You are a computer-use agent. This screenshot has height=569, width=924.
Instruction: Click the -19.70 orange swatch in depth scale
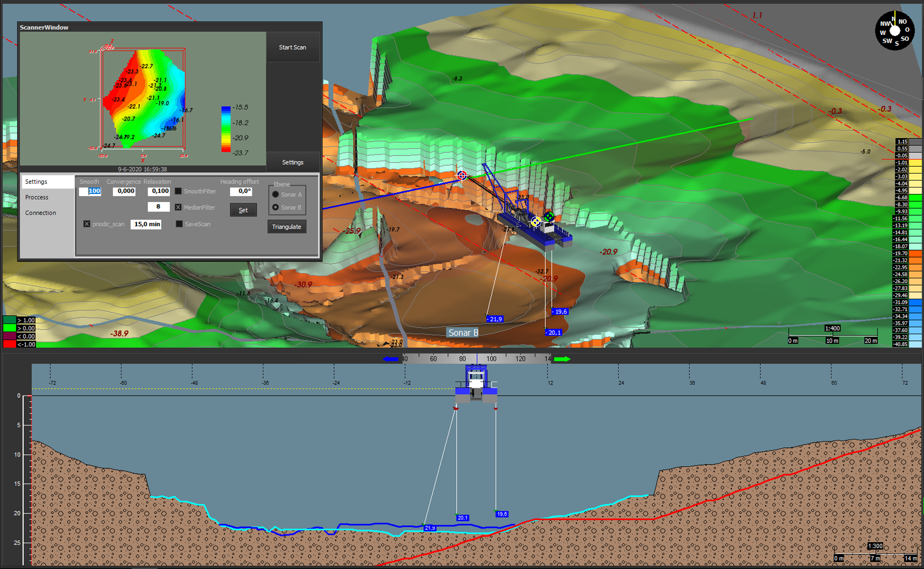pyautogui.click(x=915, y=253)
